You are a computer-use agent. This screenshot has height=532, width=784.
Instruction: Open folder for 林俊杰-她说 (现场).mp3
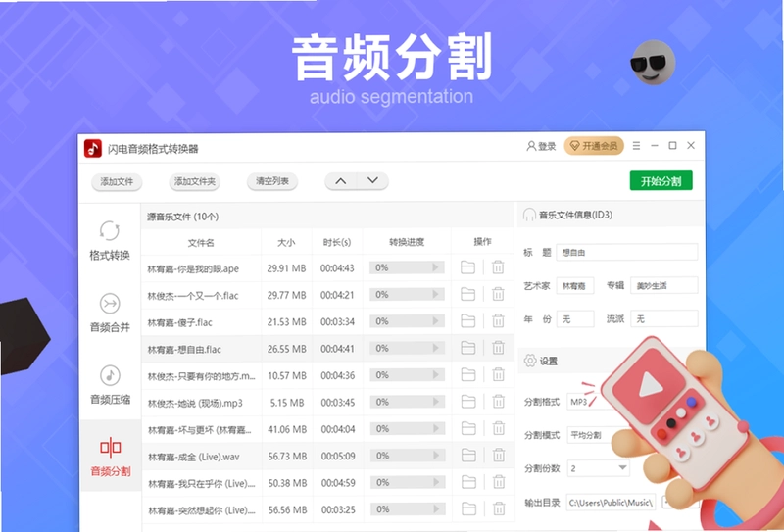pos(468,402)
